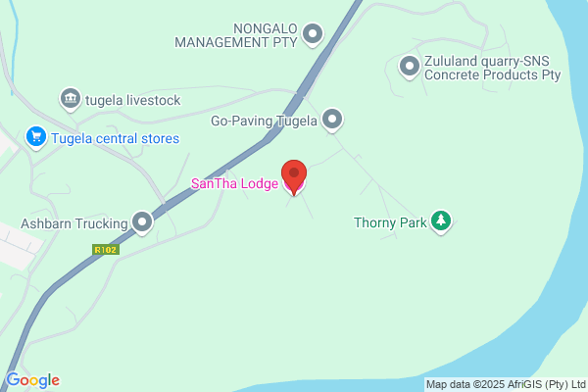Click the red location pin marker

pos(294,177)
